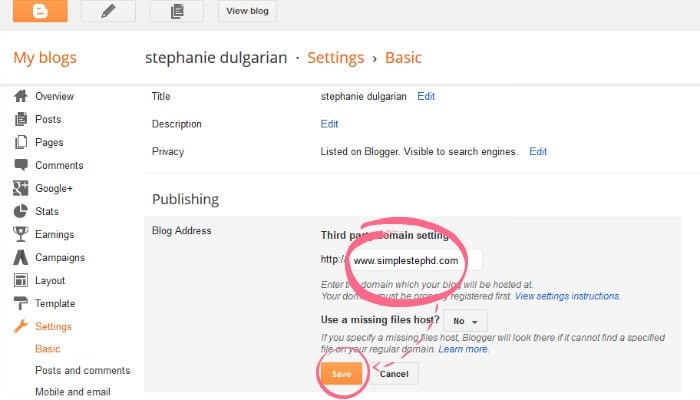Open the Earnings menu item
700x400 pixels.
click(54, 234)
